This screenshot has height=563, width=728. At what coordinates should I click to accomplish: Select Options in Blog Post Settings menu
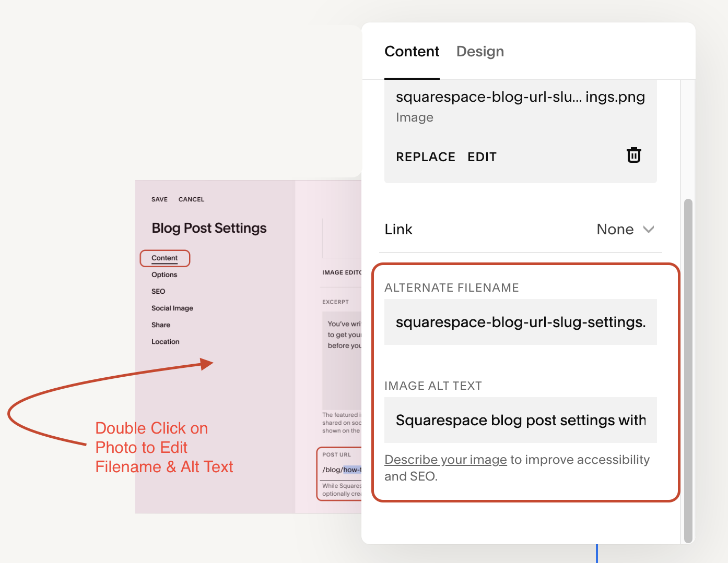point(165,274)
